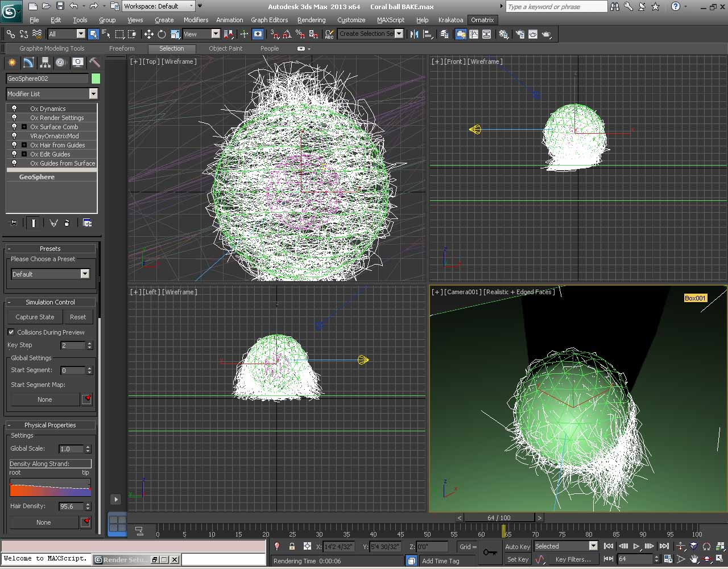This screenshot has height=569, width=728.
Task: Open the Hierarchy command panel tab
Action: pyautogui.click(x=44, y=63)
